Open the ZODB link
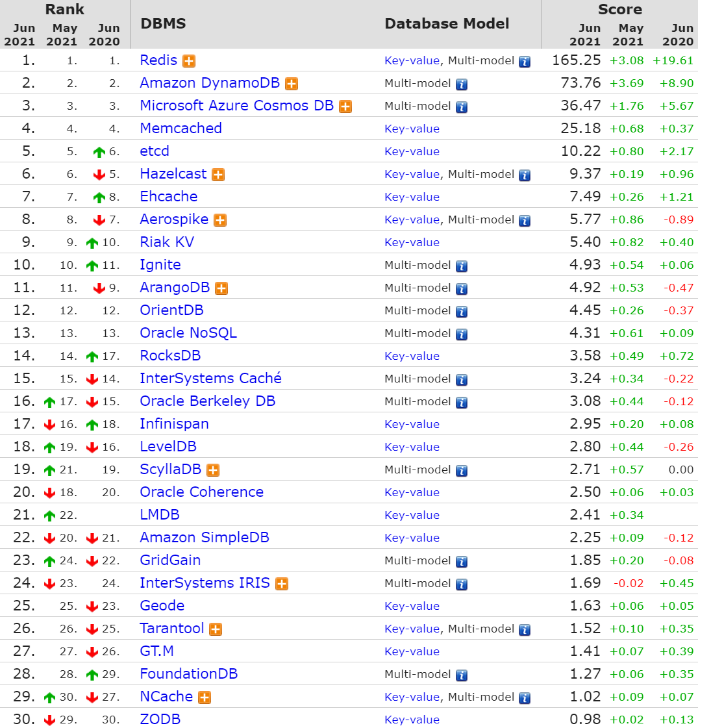Screen dimensions: 711x728 (160, 720)
